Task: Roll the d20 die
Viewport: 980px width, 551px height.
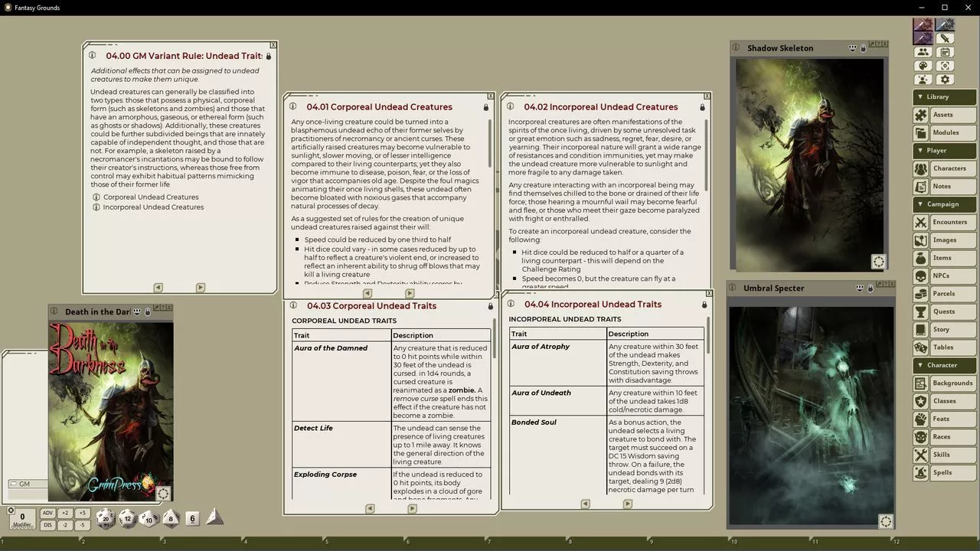Action: click(106, 519)
